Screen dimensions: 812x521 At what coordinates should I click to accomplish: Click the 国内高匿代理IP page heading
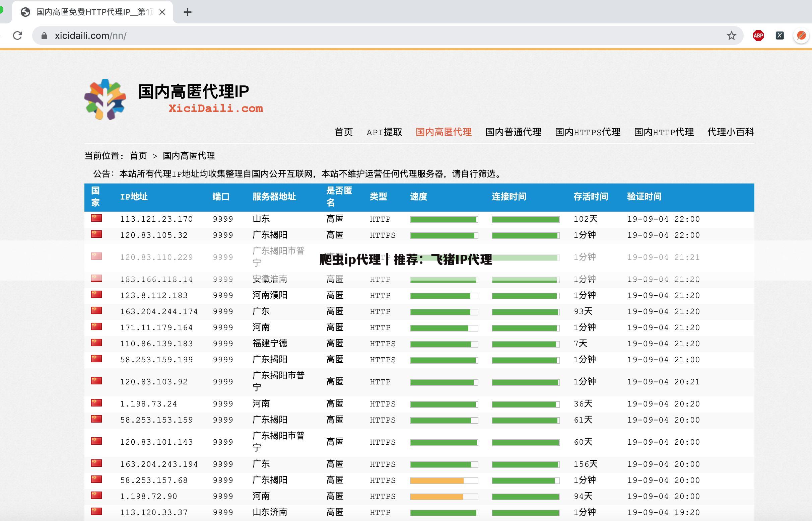[194, 92]
